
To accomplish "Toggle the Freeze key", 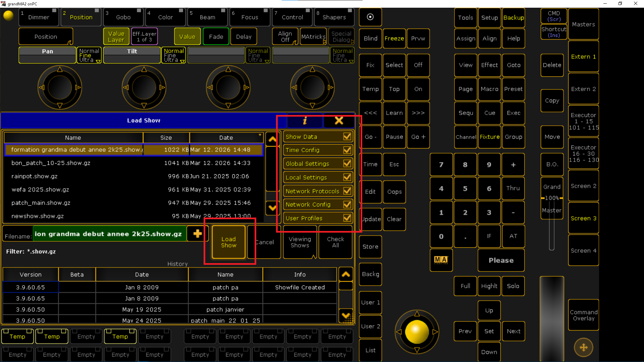I will pos(394,39).
